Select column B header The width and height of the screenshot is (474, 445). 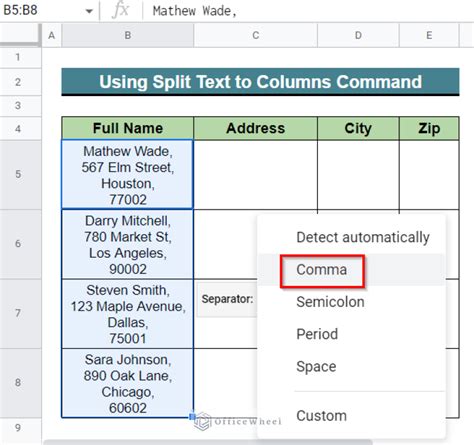(x=127, y=35)
